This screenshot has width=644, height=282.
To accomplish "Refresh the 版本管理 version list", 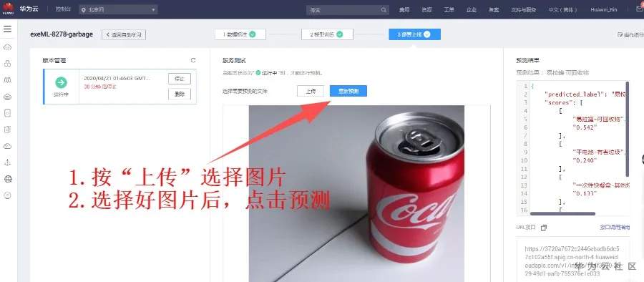I will point(193,60).
